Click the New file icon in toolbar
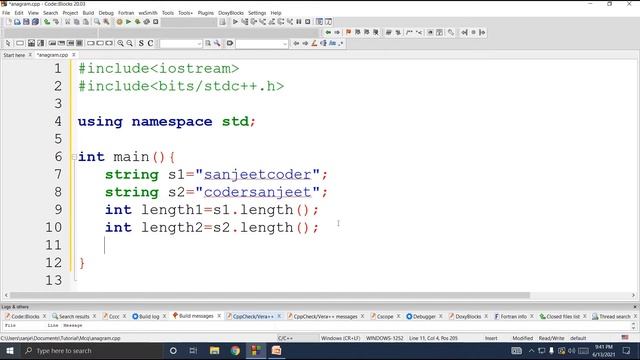This screenshot has height=360, width=640. point(9,22)
